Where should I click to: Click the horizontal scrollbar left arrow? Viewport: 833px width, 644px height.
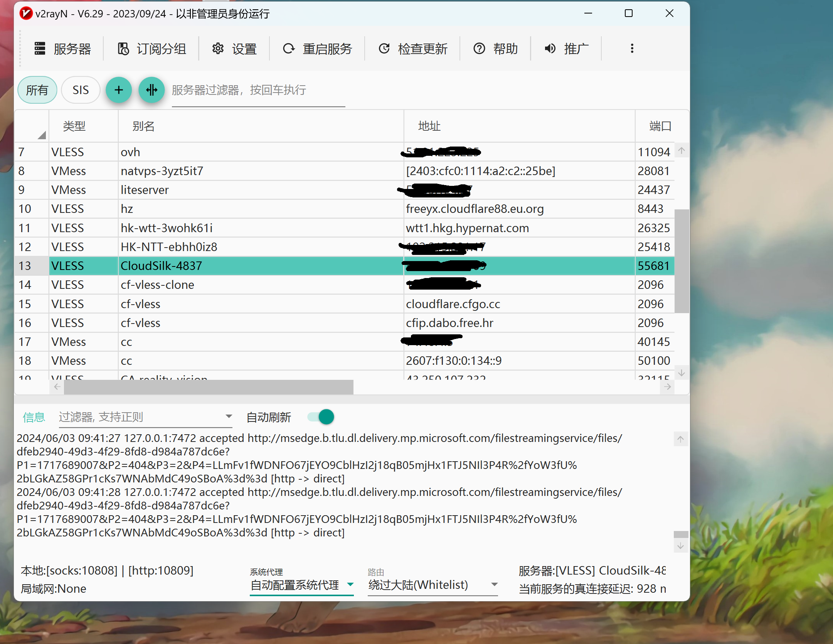tap(57, 387)
